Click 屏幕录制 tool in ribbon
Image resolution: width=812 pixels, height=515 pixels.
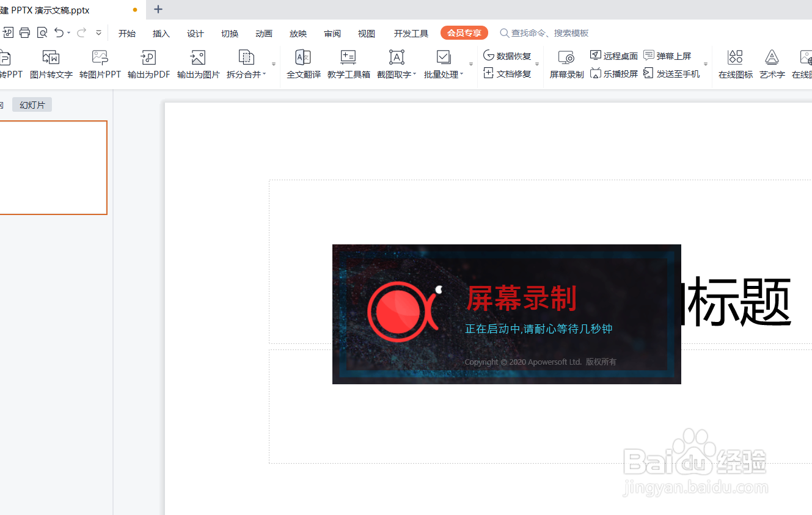566,65
